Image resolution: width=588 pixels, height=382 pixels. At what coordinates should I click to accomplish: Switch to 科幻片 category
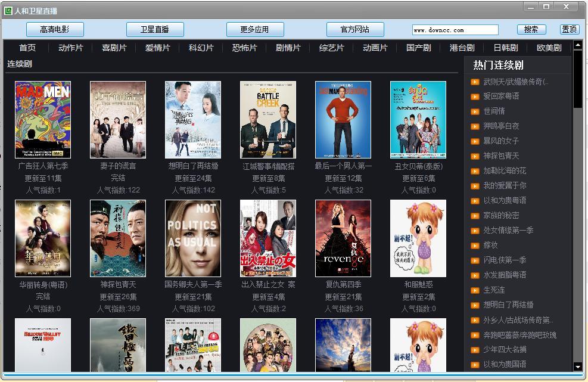(x=201, y=48)
